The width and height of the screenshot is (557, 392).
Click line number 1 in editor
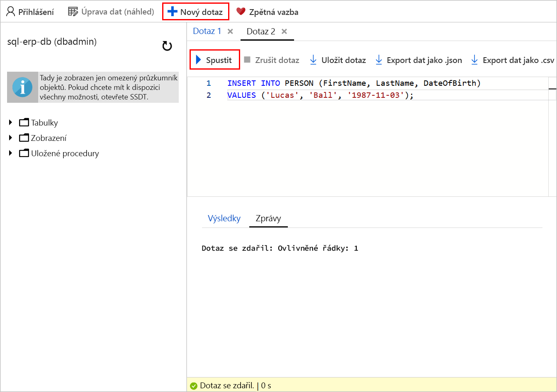tap(209, 83)
